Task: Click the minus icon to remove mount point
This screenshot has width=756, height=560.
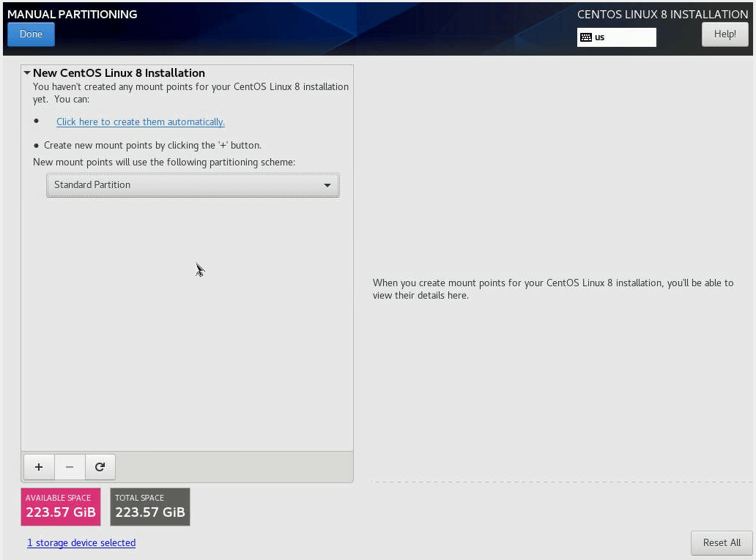Action: (x=70, y=467)
